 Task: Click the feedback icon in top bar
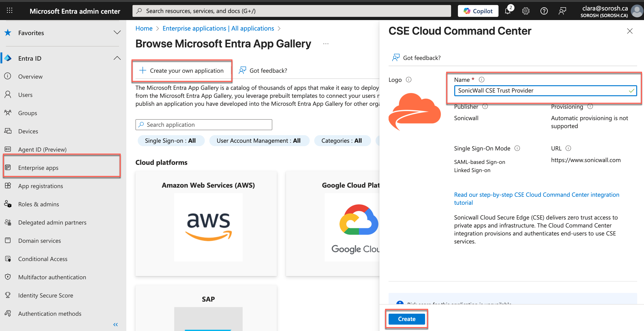(x=562, y=11)
